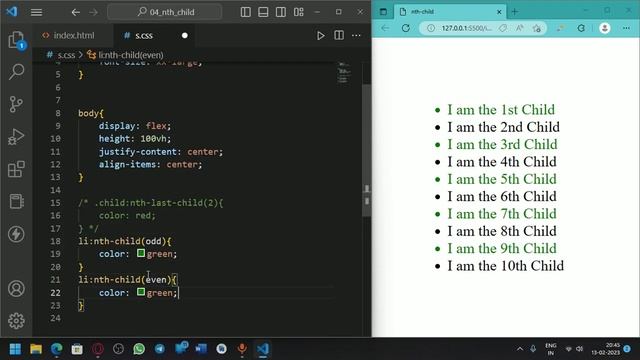Open Edge Settings and more menu

pos(626,28)
